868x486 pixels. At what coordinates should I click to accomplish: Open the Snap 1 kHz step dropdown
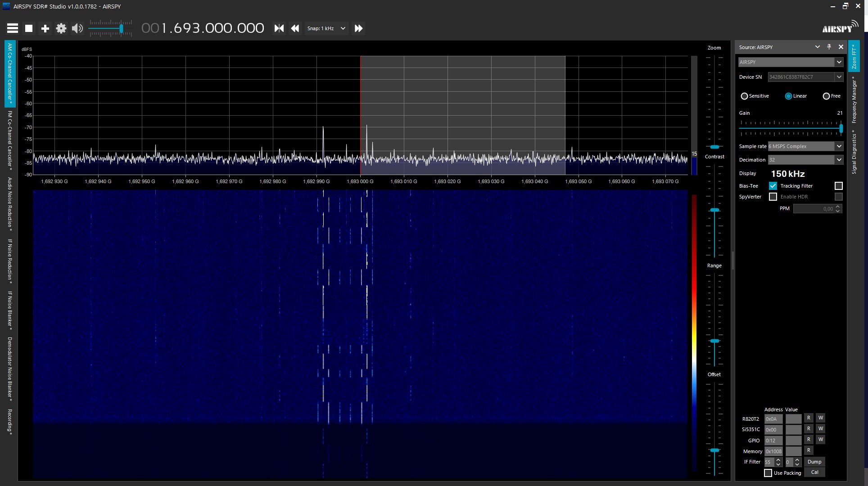326,28
